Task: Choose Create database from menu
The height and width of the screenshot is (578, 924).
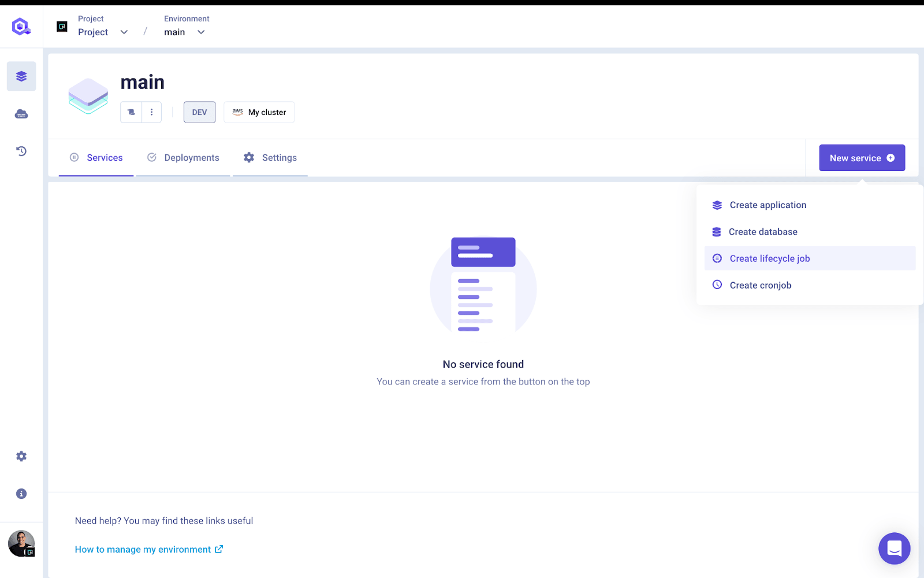Action: point(762,232)
